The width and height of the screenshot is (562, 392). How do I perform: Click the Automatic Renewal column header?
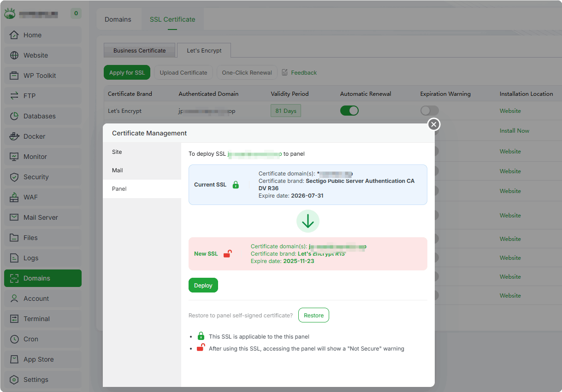pyautogui.click(x=366, y=94)
